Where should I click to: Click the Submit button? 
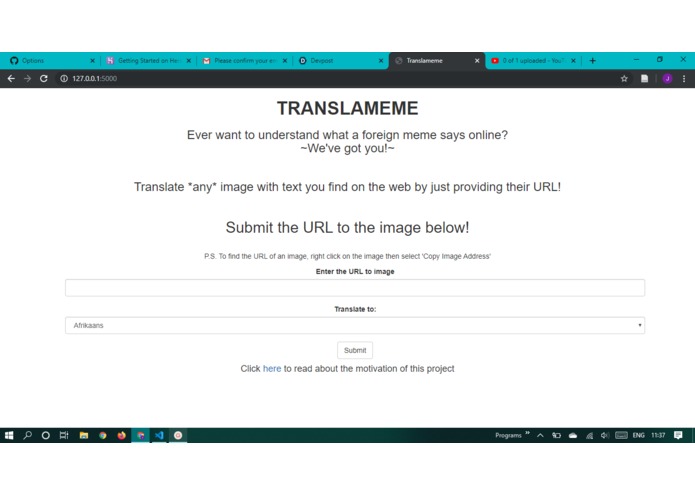tap(355, 350)
